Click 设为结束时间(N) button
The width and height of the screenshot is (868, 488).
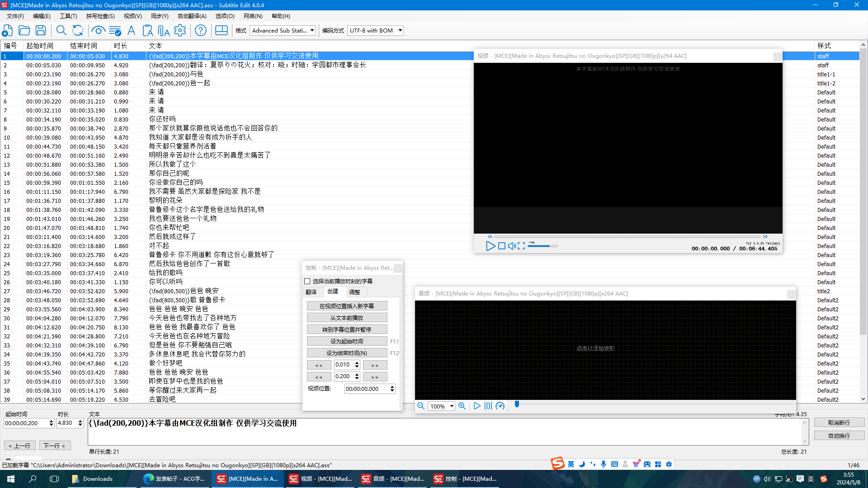tap(347, 353)
